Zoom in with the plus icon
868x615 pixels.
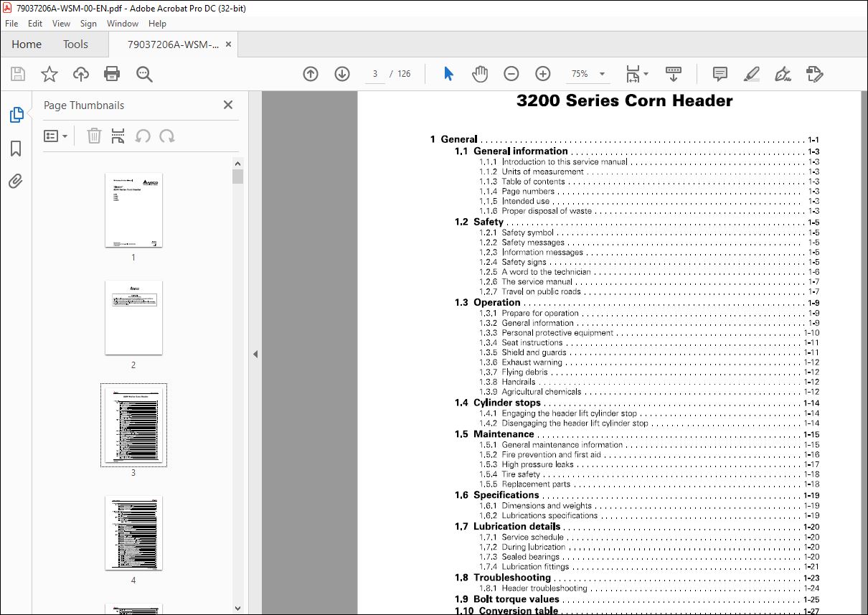tap(543, 74)
